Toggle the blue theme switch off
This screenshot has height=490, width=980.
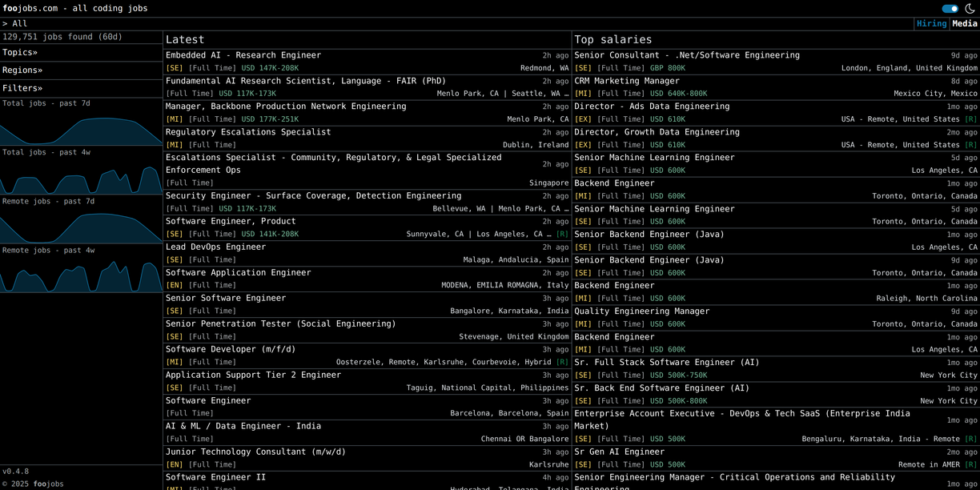tap(950, 9)
